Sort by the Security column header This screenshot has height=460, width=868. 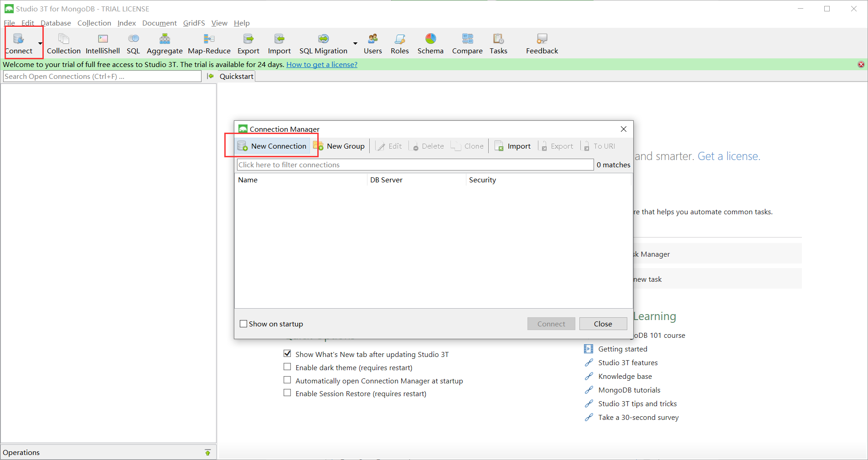tap(548, 180)
